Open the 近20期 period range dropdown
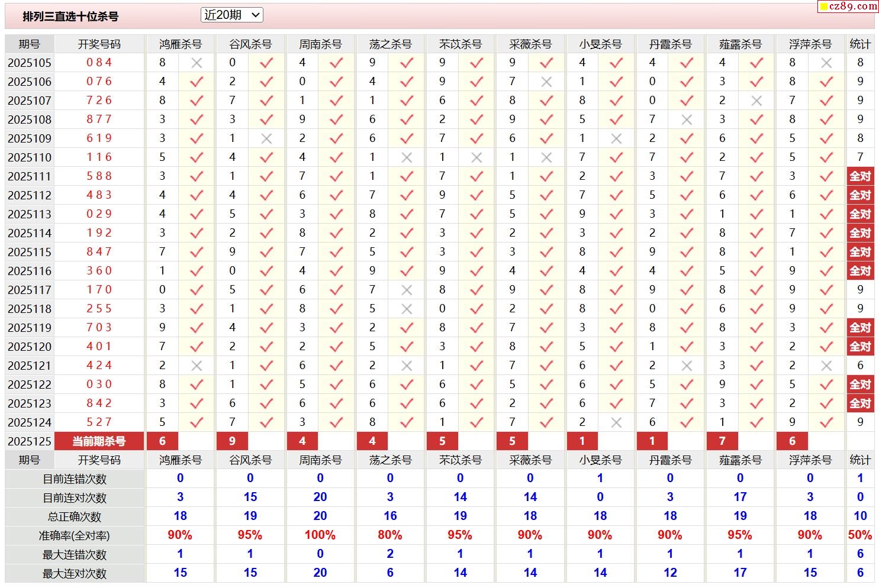 231,15
